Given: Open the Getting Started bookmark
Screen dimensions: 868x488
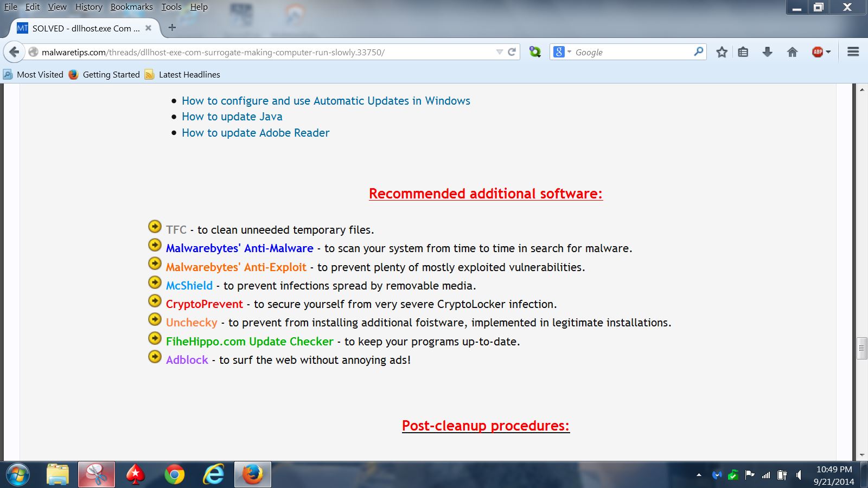Looking at the screenshot, I should click(x=105, y=74).
